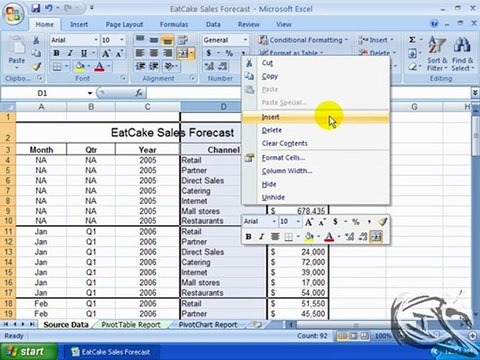Open the ribbon Font Color dropdown arrow

pos(109,67)
